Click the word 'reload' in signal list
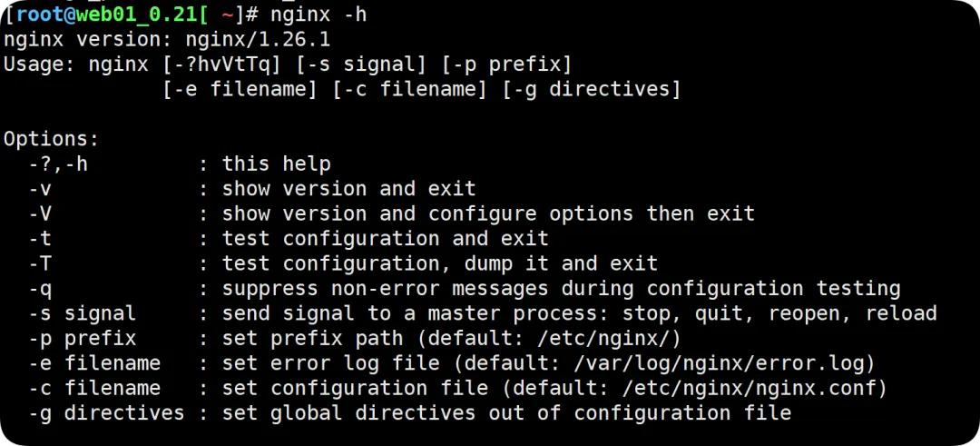Screen dimensions: 980x446 [901, 313]
